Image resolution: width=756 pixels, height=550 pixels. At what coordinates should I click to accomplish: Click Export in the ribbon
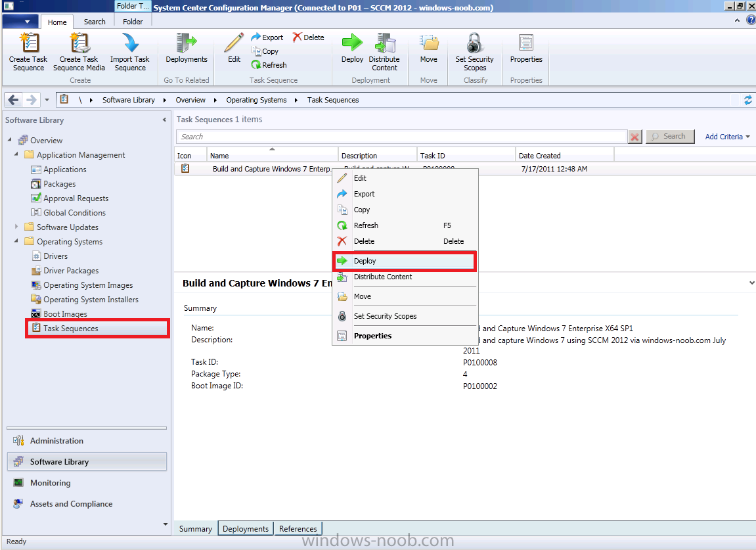(x=267, y=37)
